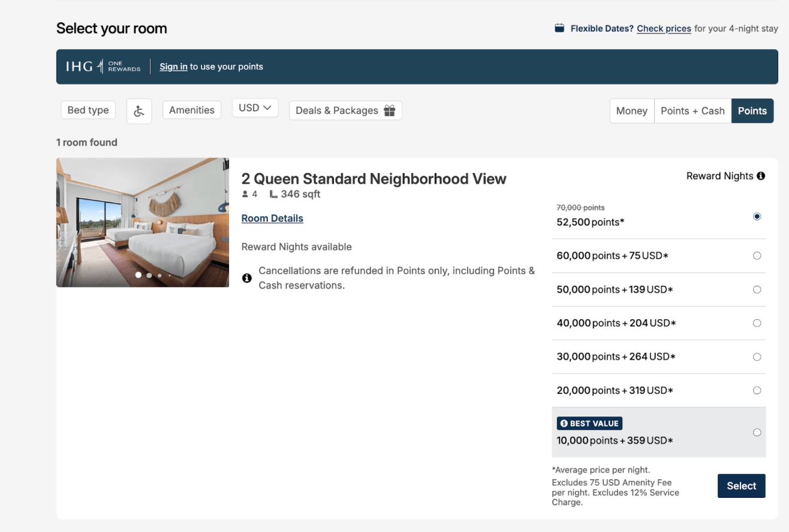Switch to the Points + Cash tab
The image size is (789, 532).
(x=692, y=111)
